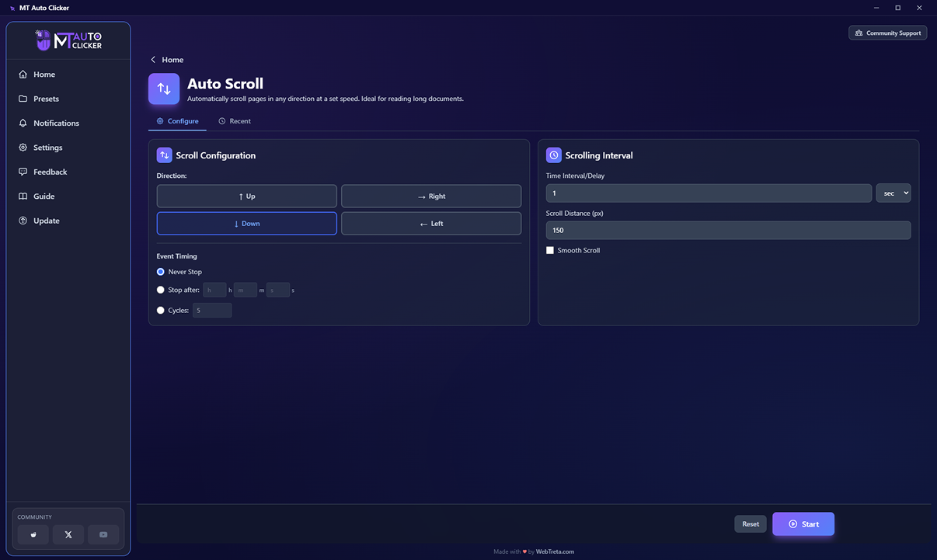Click the Start button
Viewport: 937px width, 560px height.
[803, 524]
